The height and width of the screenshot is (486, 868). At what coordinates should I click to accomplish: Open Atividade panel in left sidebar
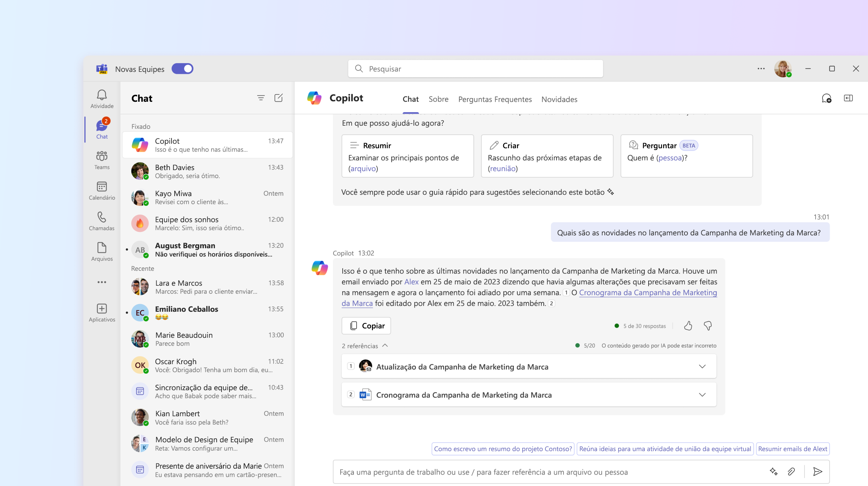(x=102, y=99)
